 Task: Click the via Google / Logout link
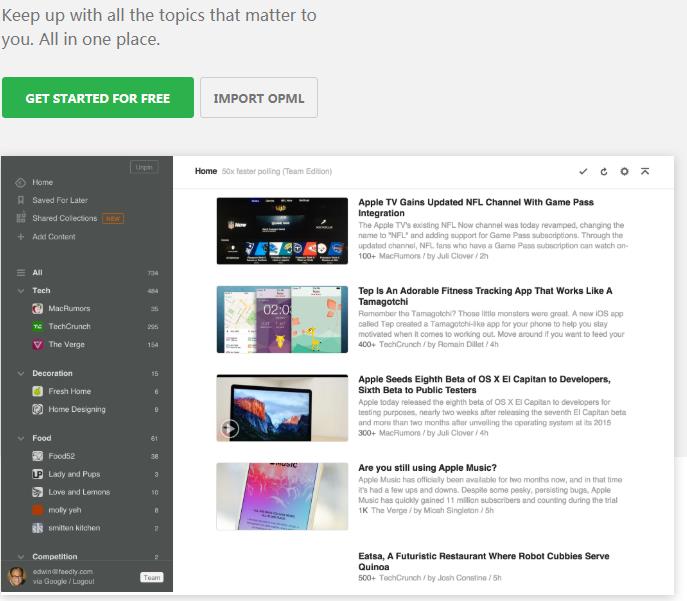point(64,581)
